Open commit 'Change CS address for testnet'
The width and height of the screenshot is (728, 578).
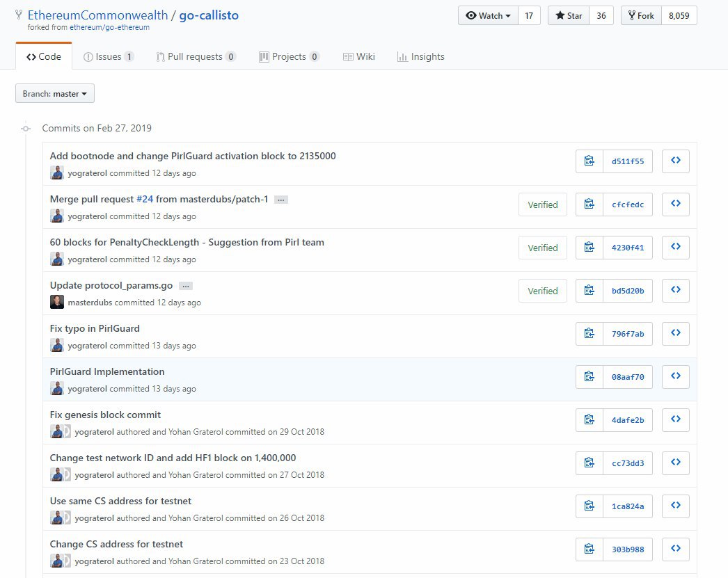pyautogui.click(x=116, y=544)
